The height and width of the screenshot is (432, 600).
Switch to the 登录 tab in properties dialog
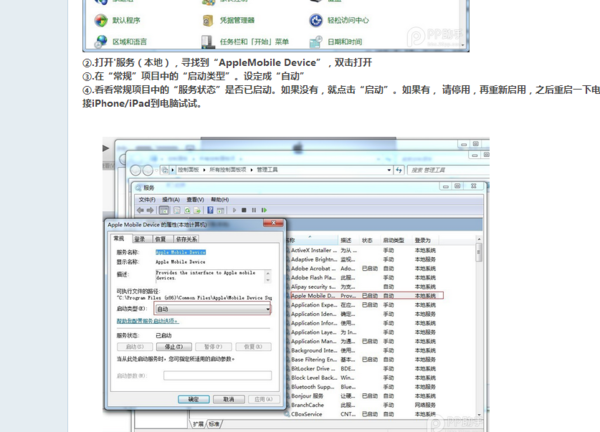140,239
